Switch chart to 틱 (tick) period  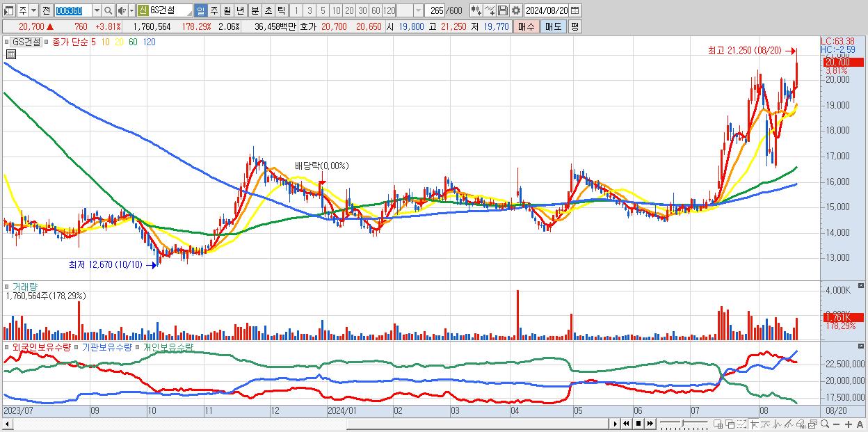pos(281,10)
